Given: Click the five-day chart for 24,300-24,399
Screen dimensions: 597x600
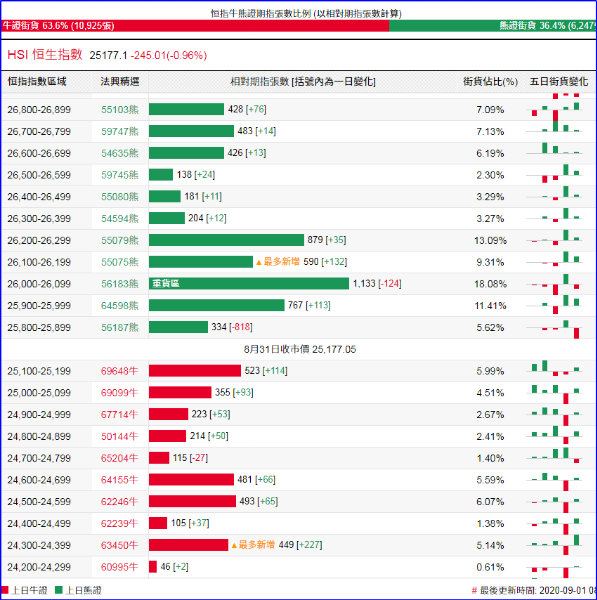Looking at the screenshot, I should tap(554, 545).
